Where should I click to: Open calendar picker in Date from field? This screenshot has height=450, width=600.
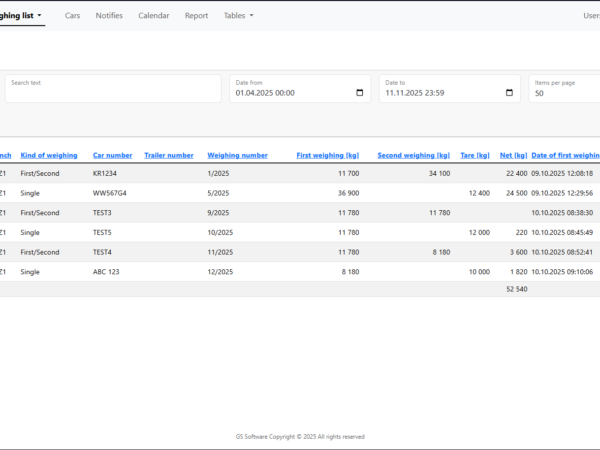[359, 93]
